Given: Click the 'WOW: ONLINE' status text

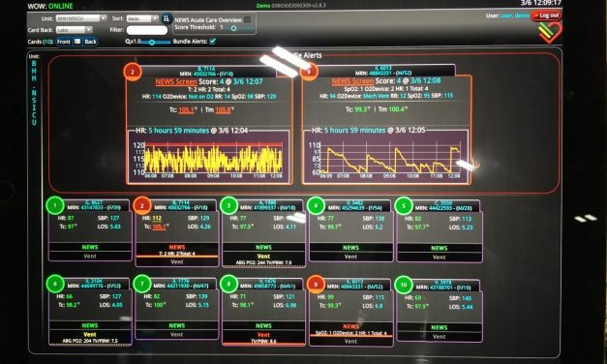Looking at the screenshot, I should point(50,6).
